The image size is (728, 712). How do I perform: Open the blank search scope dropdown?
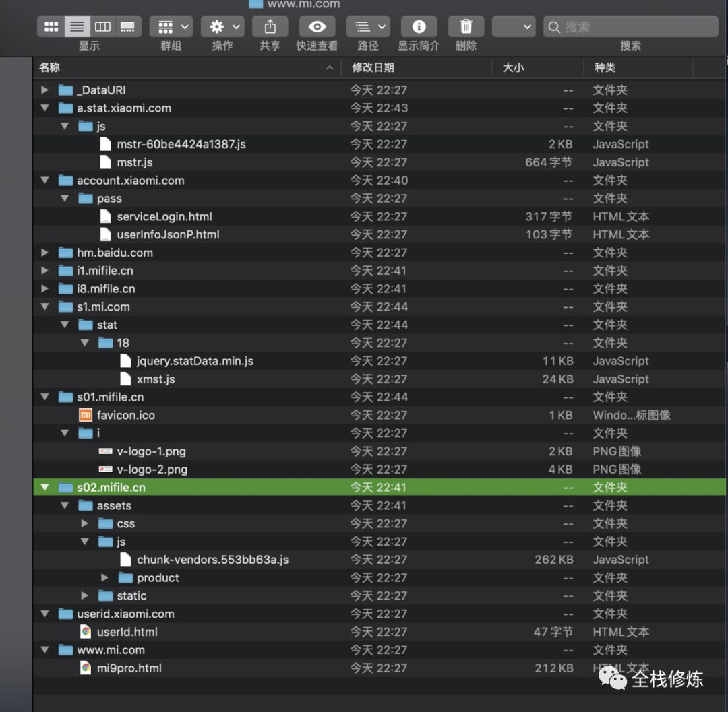point(514,27)
